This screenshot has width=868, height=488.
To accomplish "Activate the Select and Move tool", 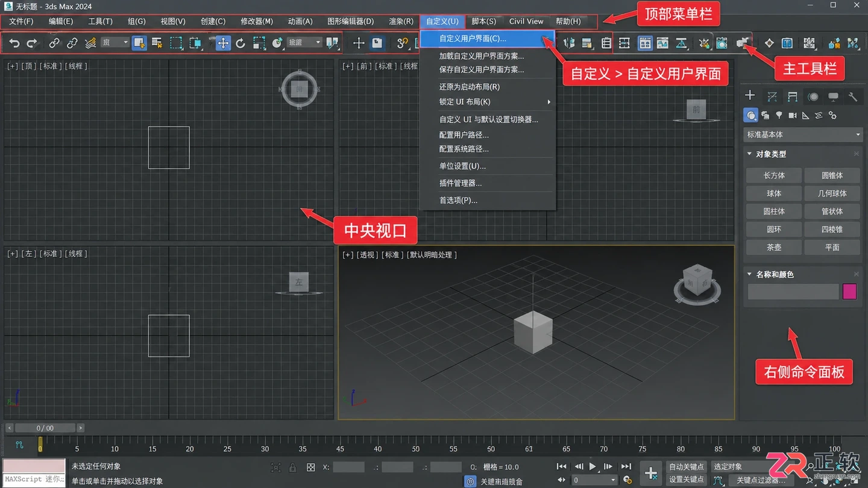I will pos(223,43).
